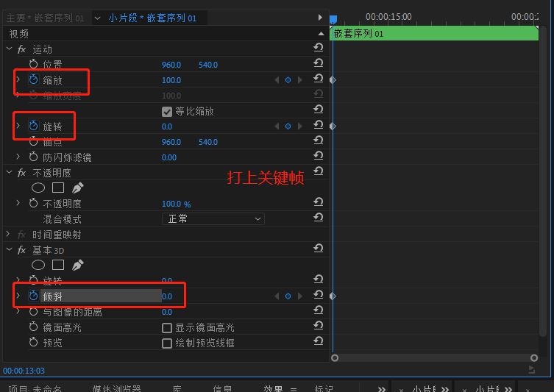Create ellipse mask under 基本 3D
554x392 pixels.
pyautogui.click(x=38, y=265)
